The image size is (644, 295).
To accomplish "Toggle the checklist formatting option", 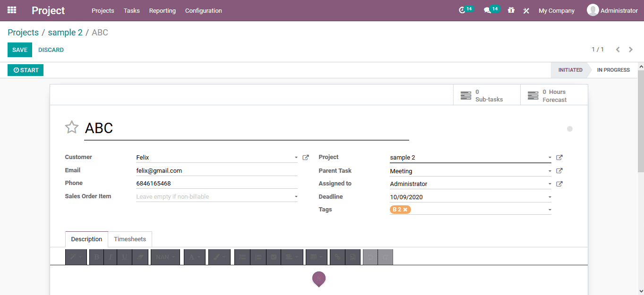I will [273, 257].
